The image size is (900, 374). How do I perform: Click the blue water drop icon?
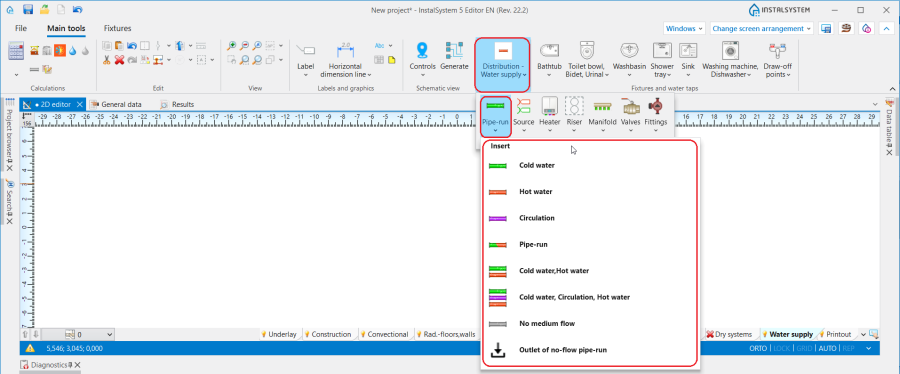point(73,50)
